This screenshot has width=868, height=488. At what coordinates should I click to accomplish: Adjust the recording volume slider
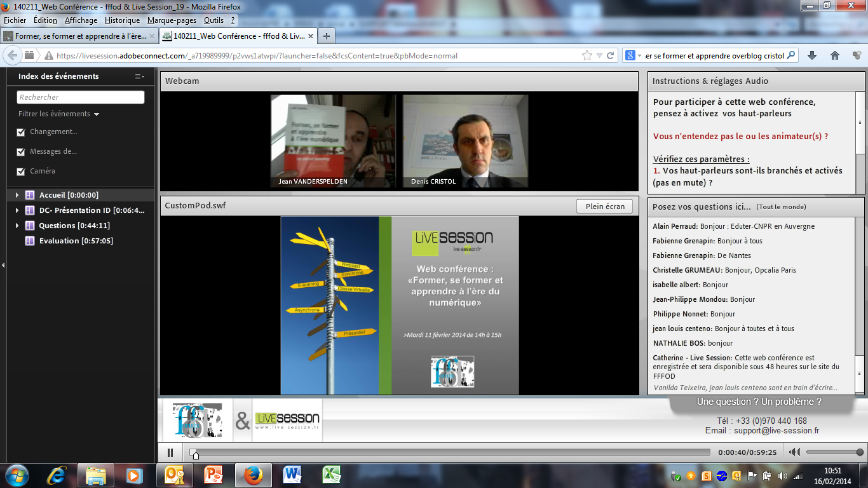point(835,452)
